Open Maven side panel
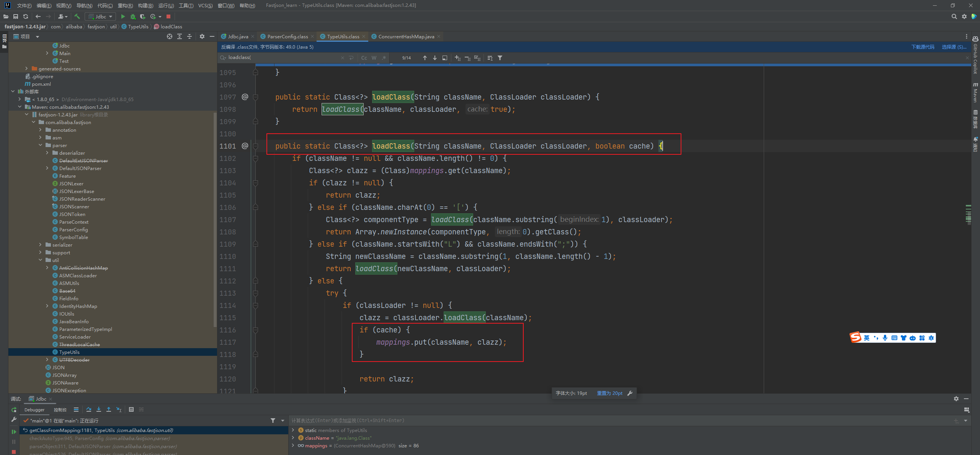 975,92
